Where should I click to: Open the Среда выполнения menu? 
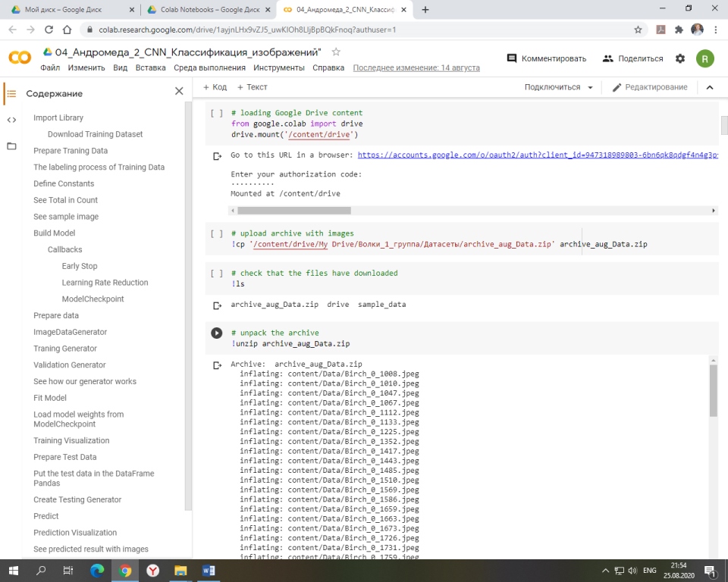click(x=209, y=67)
